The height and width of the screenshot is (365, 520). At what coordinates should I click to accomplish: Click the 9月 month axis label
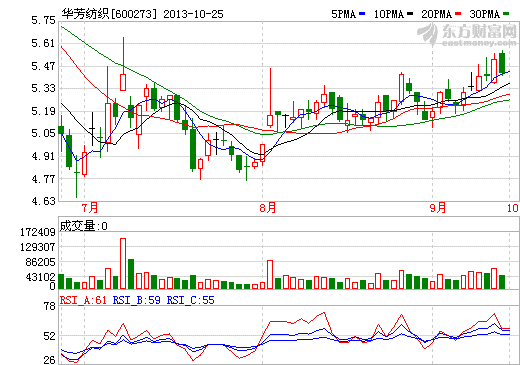(x=438, y=208)
